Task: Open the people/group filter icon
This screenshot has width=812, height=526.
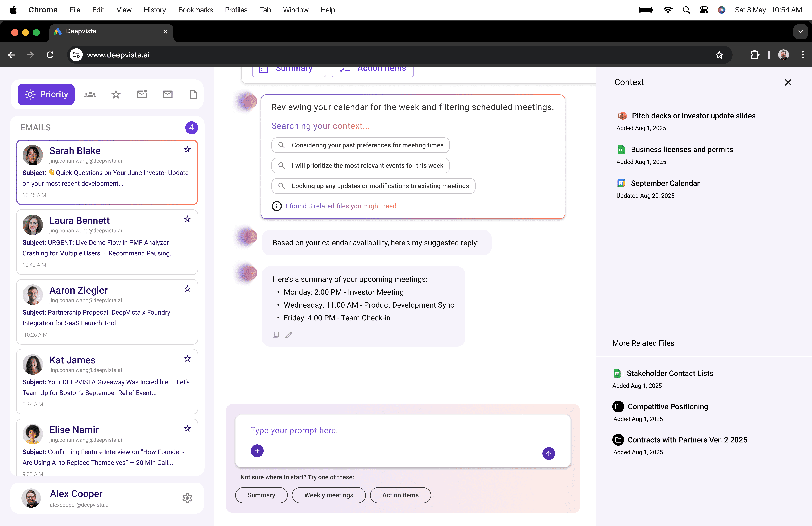Action: tap(90, 94)
